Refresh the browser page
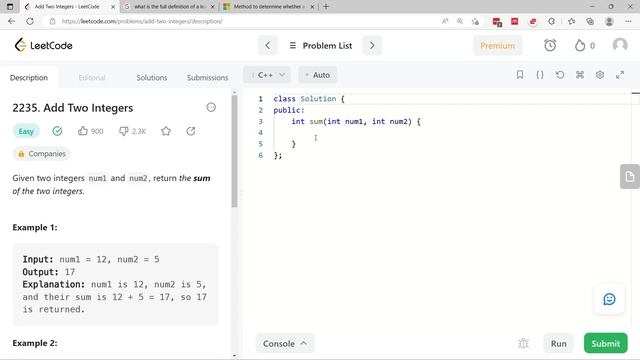Viewport: 640px width, 360px height. click(x=30, y=21)
